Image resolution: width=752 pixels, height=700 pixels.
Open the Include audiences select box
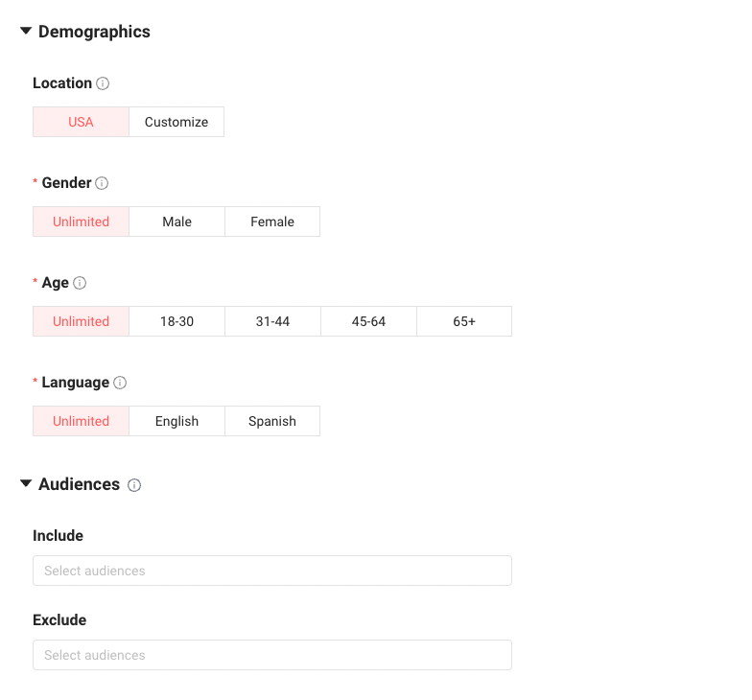[272, 571]
